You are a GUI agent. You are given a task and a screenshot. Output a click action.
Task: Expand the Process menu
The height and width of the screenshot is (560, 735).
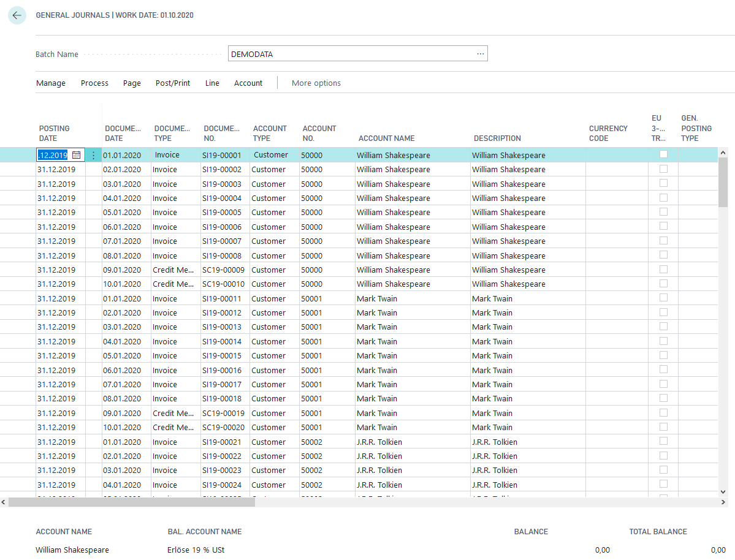(94, 83)
